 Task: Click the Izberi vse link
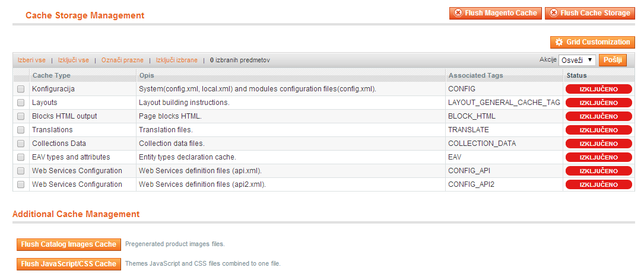(x=31, y=60)
